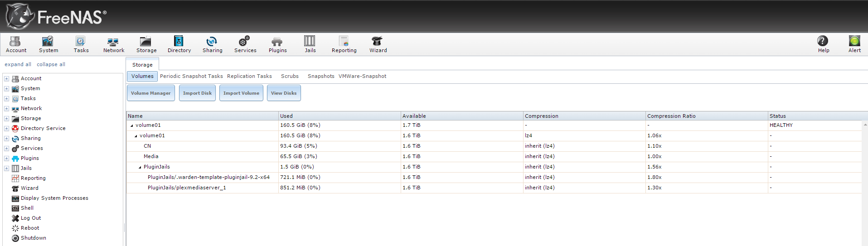The height and width of the screenshot is (246, 868).
Task: Select Wizard icon in sidebar tree
Action: [x=15, y=188]
